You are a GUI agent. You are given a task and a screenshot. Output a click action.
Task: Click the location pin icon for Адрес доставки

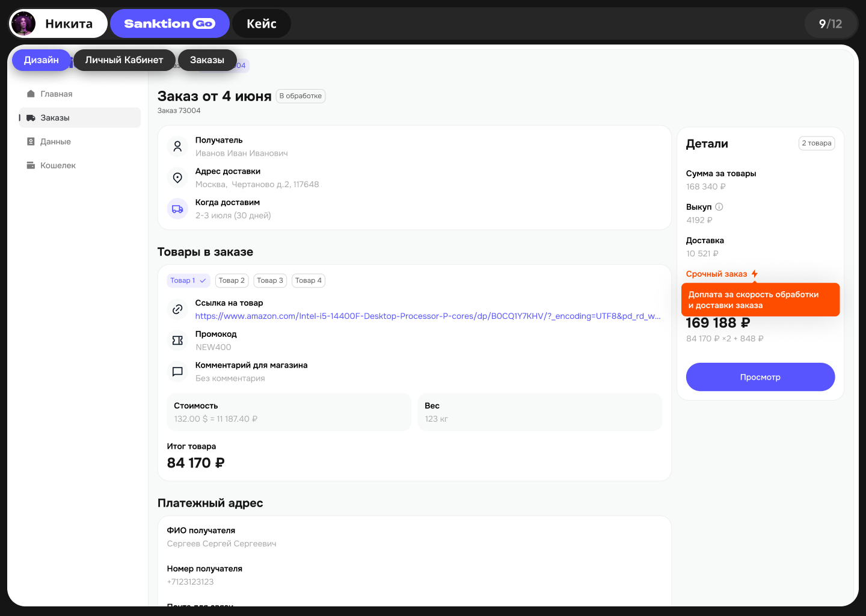pyautogui.click(x=177, y=177)
